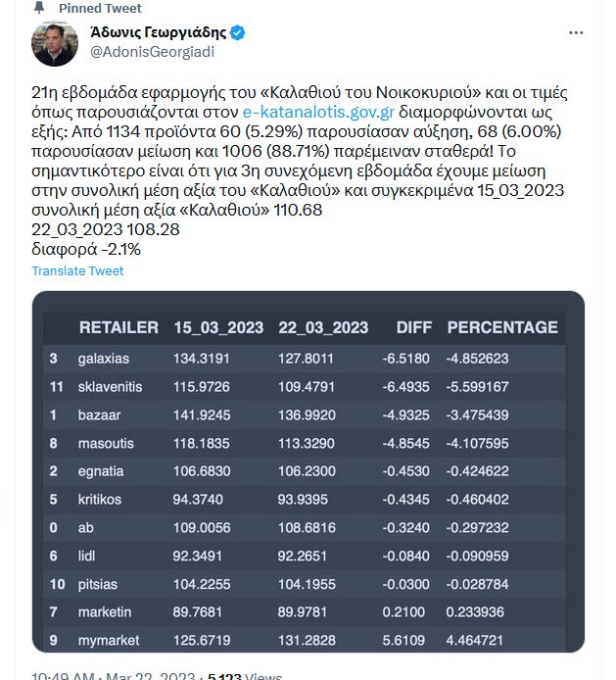
Task: Click the 15_03_2023 column header
Action: tap(215, 327)
